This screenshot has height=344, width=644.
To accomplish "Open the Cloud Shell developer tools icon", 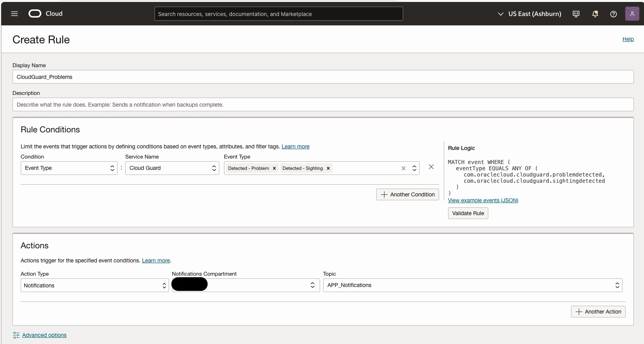I will [576, 14].
